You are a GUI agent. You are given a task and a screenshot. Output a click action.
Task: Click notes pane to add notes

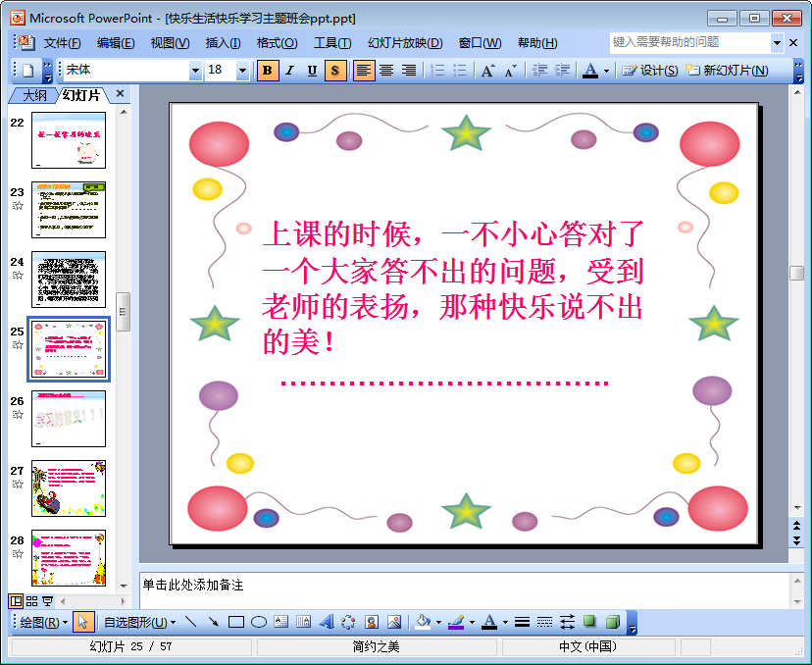(464, 590)
